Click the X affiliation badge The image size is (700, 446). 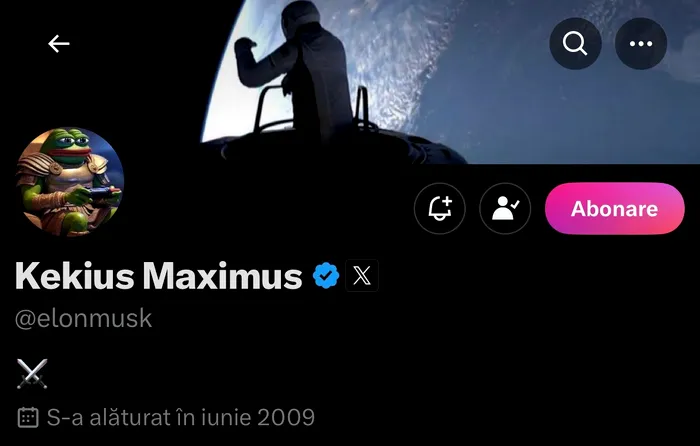(362, 275)
